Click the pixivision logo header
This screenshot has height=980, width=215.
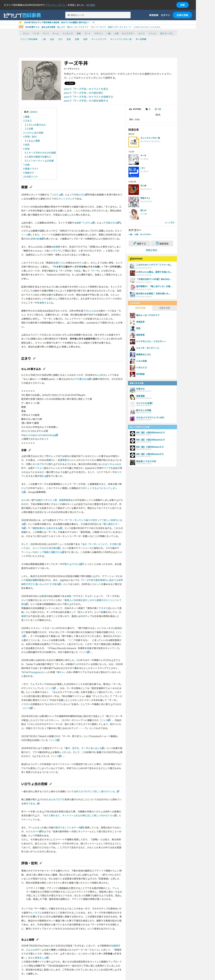(136, 259)
